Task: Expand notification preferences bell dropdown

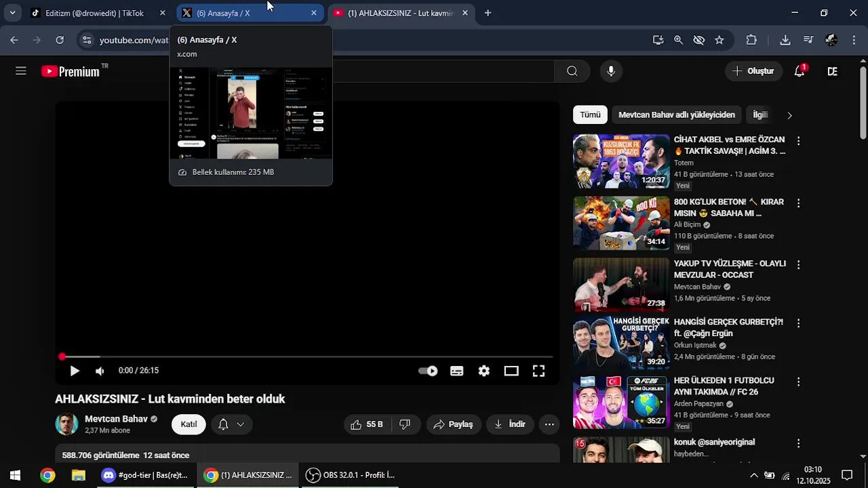Action: pyautogui.click(x=231, y=424)
